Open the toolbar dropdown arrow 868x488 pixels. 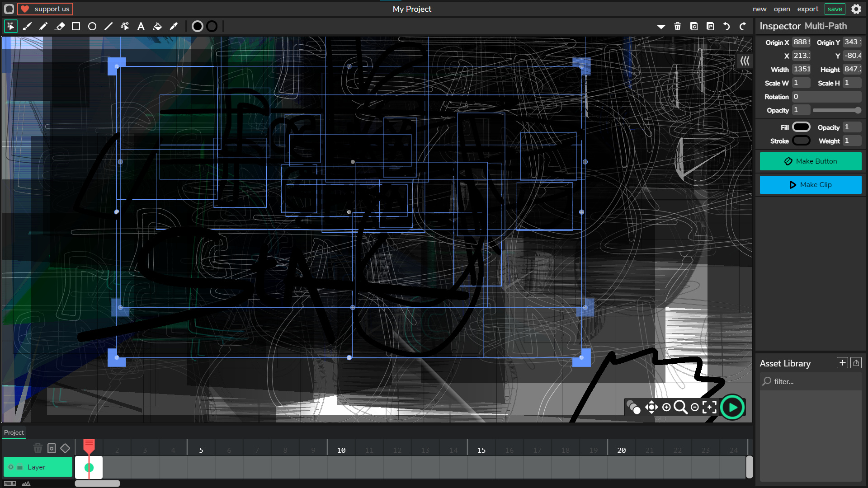click(661, 27)
